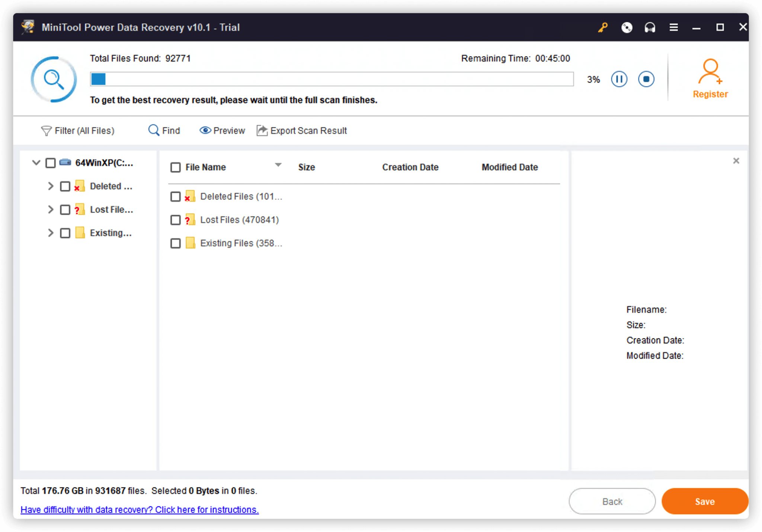762x532 pixels.
Task: Open the license key icon in title bar
Action: (603, 27)
